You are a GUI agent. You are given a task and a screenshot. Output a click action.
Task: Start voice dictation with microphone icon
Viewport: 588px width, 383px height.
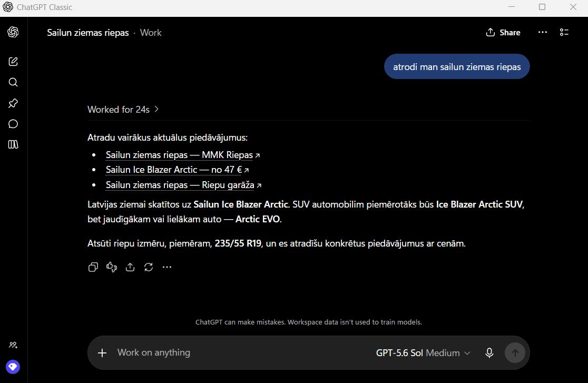[x=489, y=352]
